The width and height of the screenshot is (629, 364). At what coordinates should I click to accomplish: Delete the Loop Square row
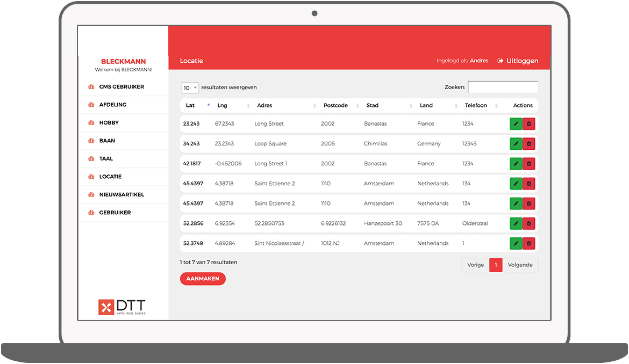(x=528, y=144)
